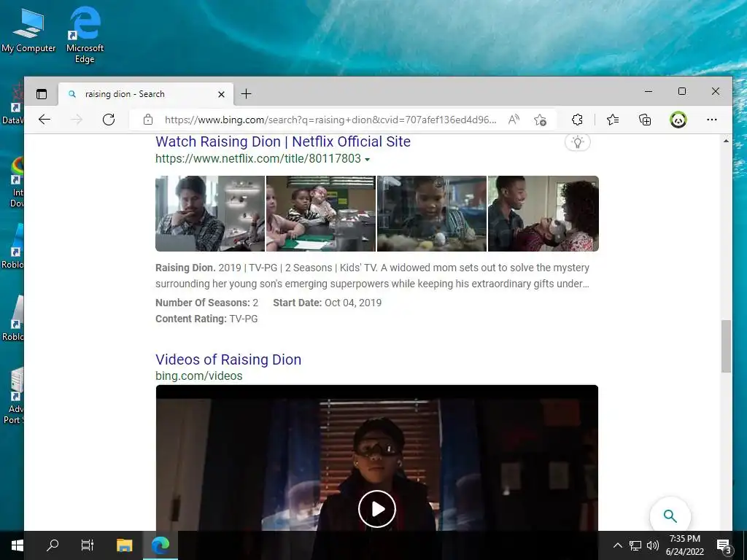The image size is (747, 560).
Task: Open the Favorites list icon
Action: pos(613,120)
